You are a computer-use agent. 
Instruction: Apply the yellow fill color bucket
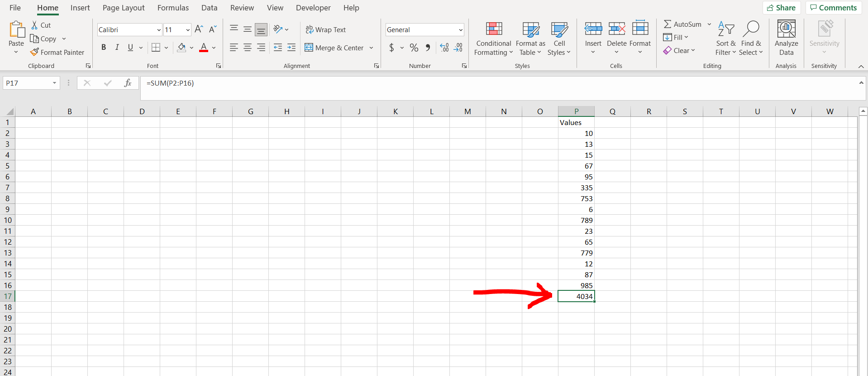(181, 48)
